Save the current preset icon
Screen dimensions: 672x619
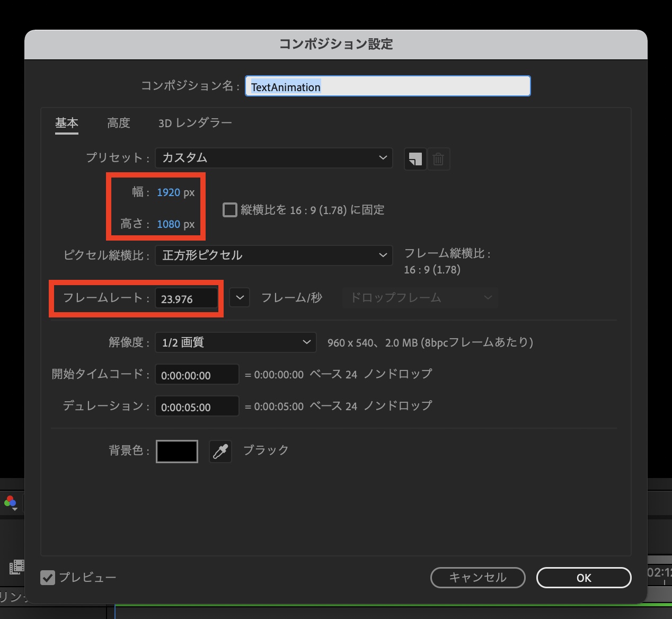pyautogui.click(x=415, y=158)
